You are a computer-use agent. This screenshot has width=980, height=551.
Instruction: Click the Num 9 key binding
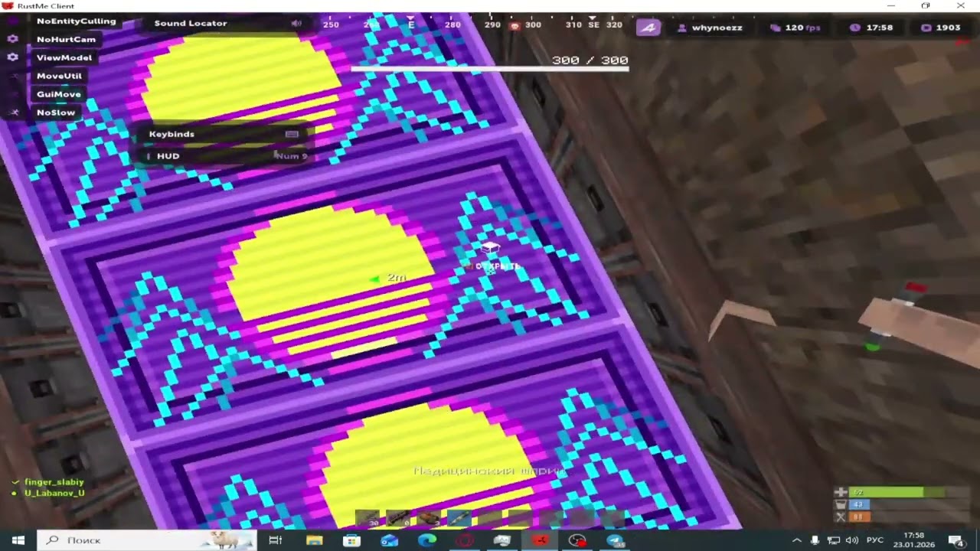pyautogui.click(x=291, y=156)
